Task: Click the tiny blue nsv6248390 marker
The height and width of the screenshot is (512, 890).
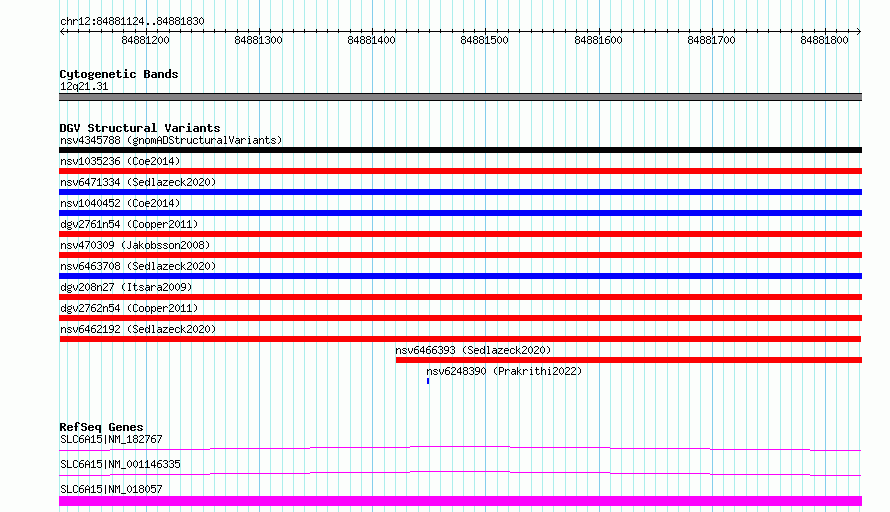Action: [428, 381]
